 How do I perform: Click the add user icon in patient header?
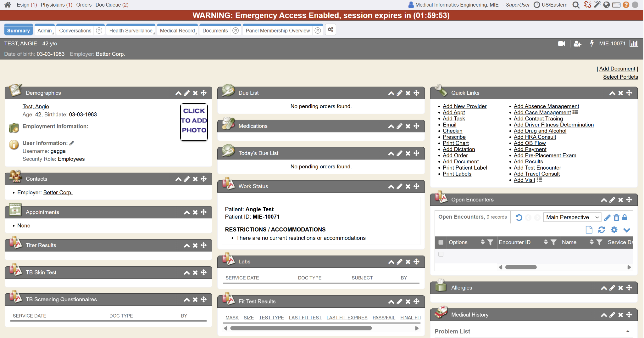point(577,44)
